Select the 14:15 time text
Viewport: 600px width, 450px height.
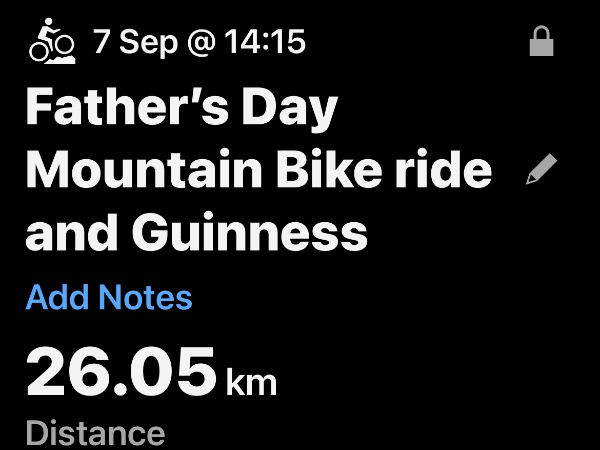click(x=263, y=43)
